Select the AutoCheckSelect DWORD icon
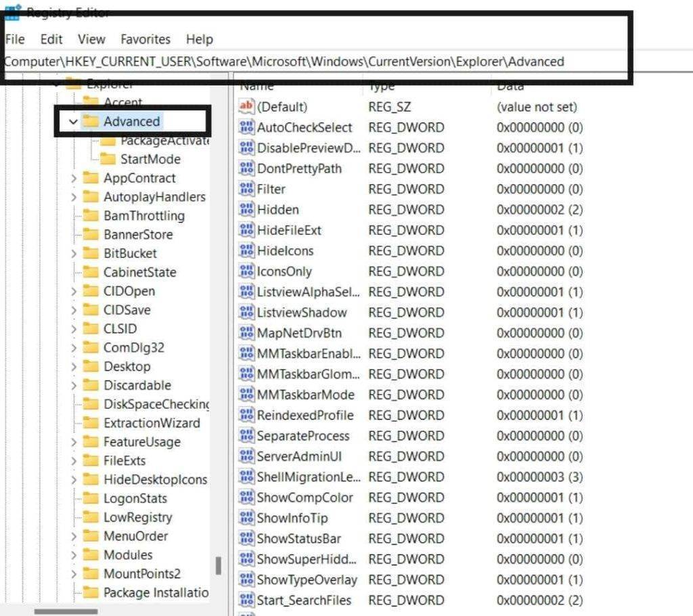Image resolution: width=693 pixels, height=616 pixels. click(x=246, y=127)
